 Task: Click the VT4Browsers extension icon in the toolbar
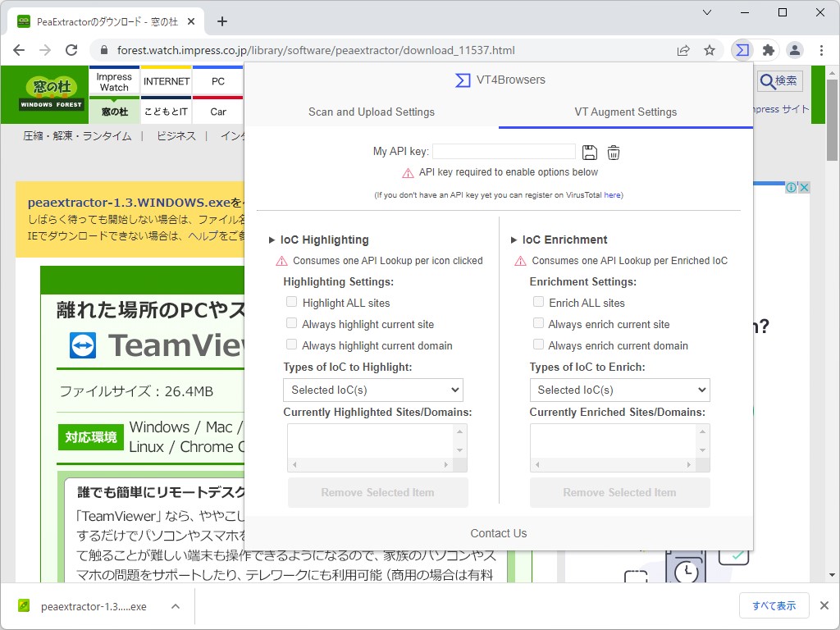[x=742, y=50]
